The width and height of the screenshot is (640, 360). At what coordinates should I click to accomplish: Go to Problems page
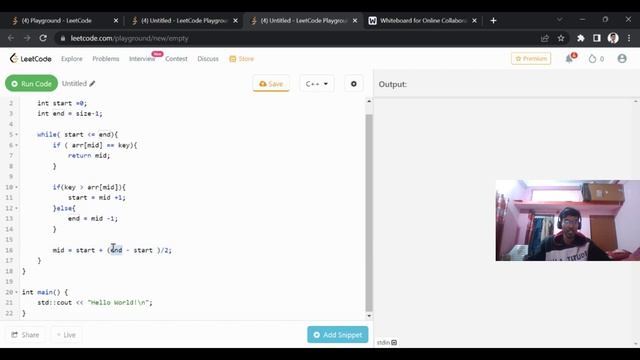click(106, 59)
